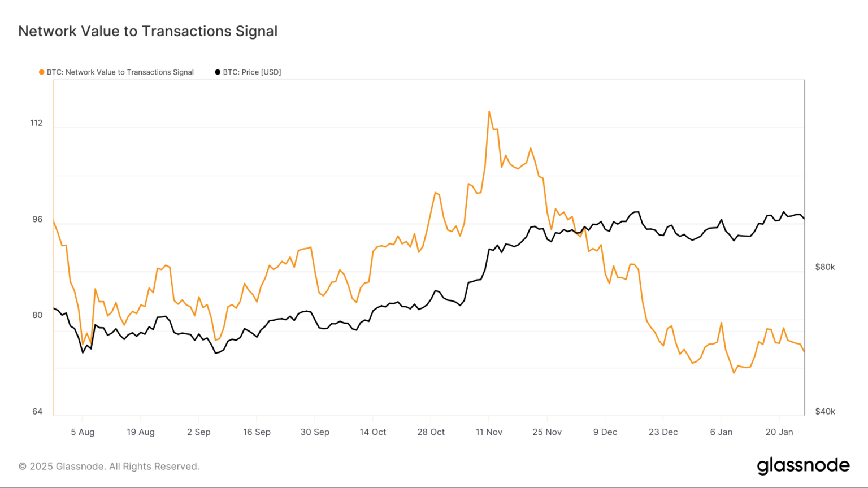Click the '$80k' right axis price label
This screenshot has height=488, width=868.
click(825, 267)
